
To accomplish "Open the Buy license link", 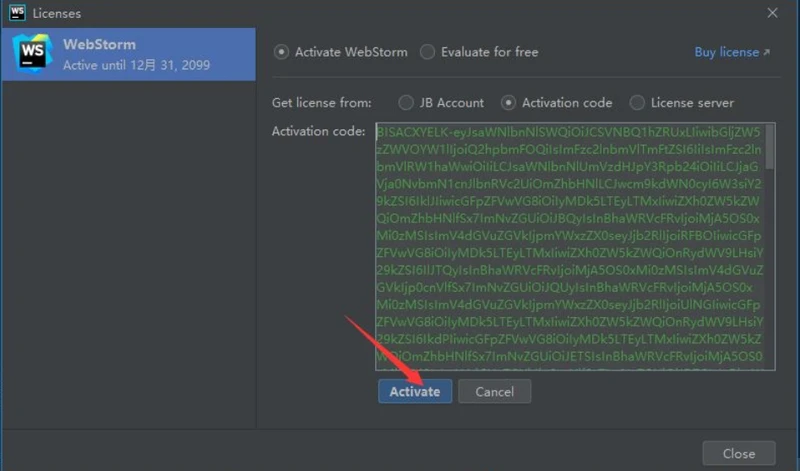I will click(x=727, y=52).
